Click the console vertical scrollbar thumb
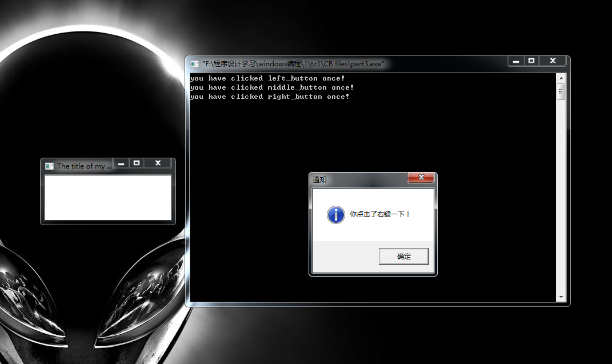This screenshot has width=612, height=364. pos(561,91)
